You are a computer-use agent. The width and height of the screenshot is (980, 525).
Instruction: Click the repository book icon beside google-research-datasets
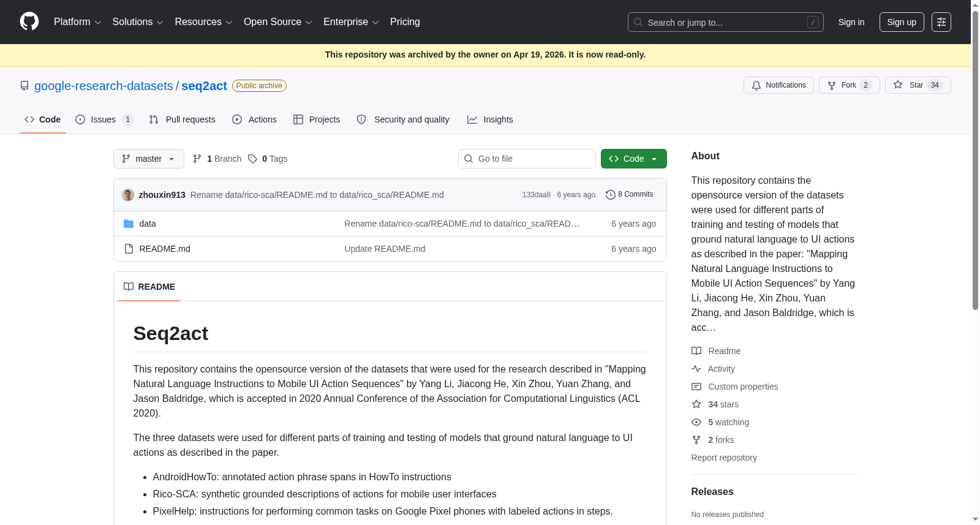pyautogui.click(x=24, y=86)
